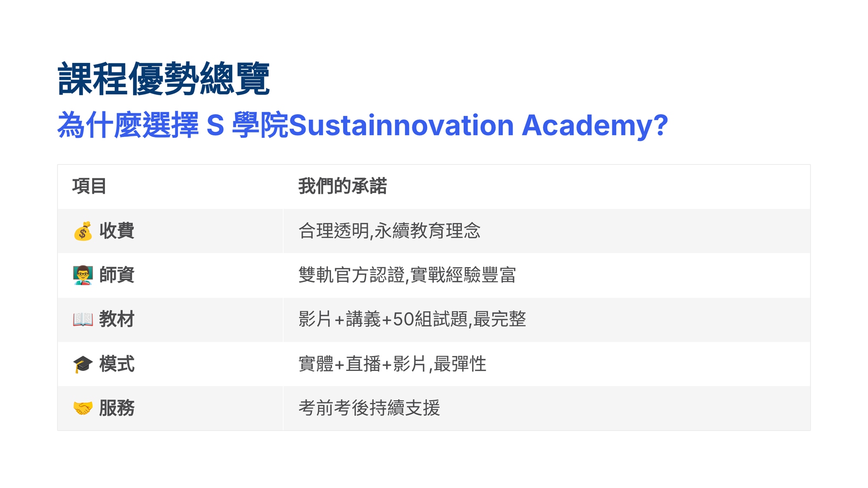Click the 服務 row label
868x488 pixels.
click(117, 408)
